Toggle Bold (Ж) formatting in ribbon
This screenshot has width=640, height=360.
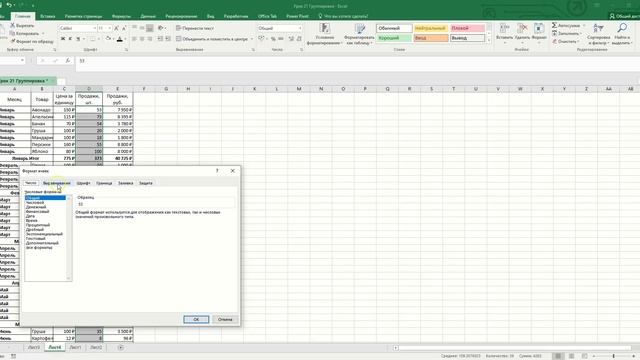point(63,39)
